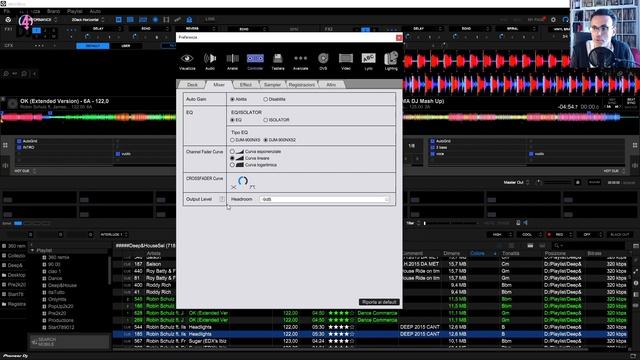Adjust the CROSSFADER Curve knob
640x360 pixels.
click(x=243, y=181)
